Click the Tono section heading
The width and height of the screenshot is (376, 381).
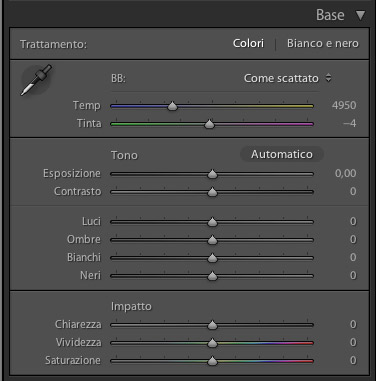click(x=124, y=155)
